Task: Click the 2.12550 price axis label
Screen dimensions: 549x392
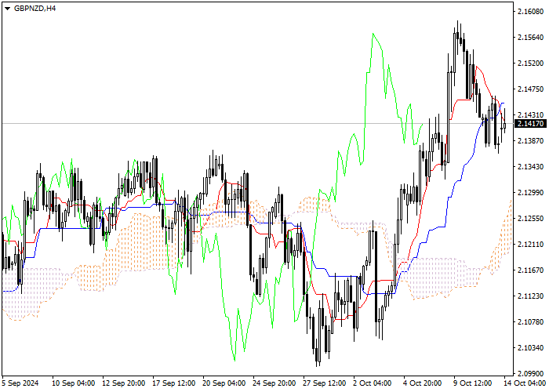Action: (530, 219)
